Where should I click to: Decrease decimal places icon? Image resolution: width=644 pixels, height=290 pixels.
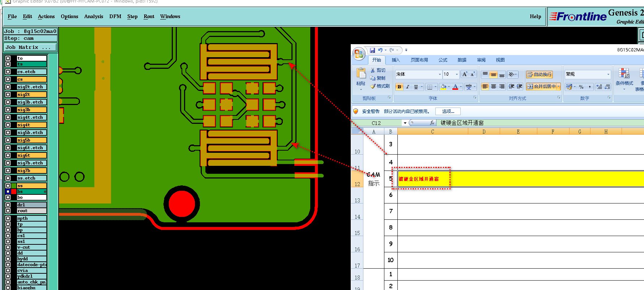607,87
